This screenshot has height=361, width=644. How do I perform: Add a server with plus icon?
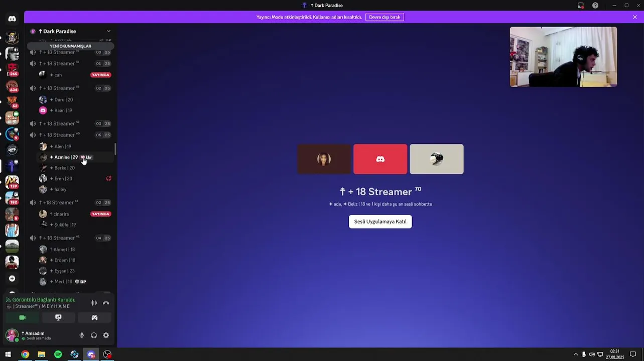(x=12, y=278)
